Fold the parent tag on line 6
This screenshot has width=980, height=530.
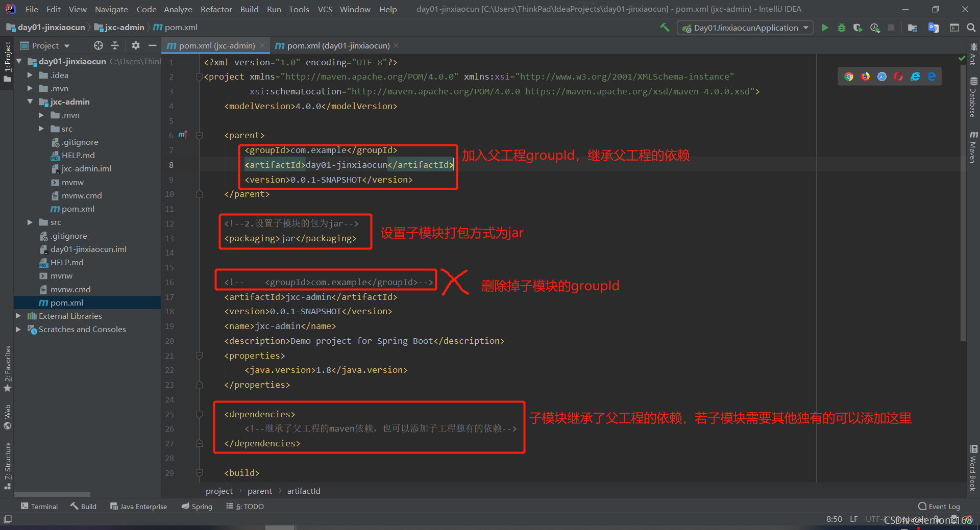coord(200,135)
